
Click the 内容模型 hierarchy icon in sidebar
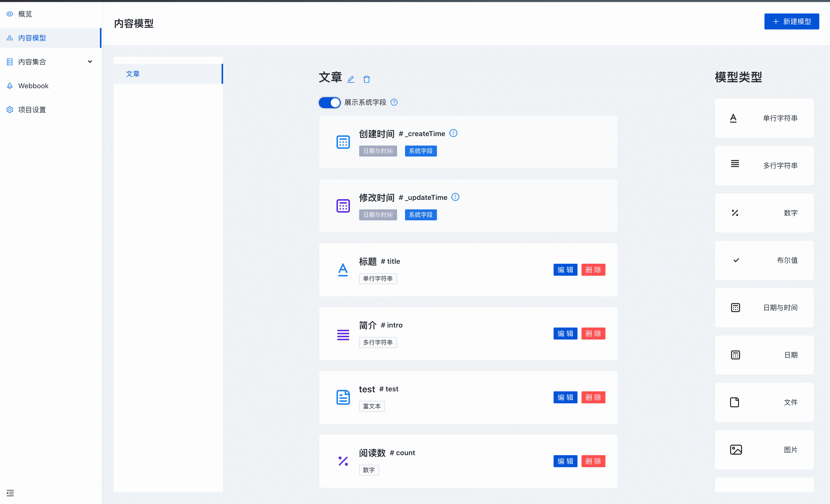(10, 38)
